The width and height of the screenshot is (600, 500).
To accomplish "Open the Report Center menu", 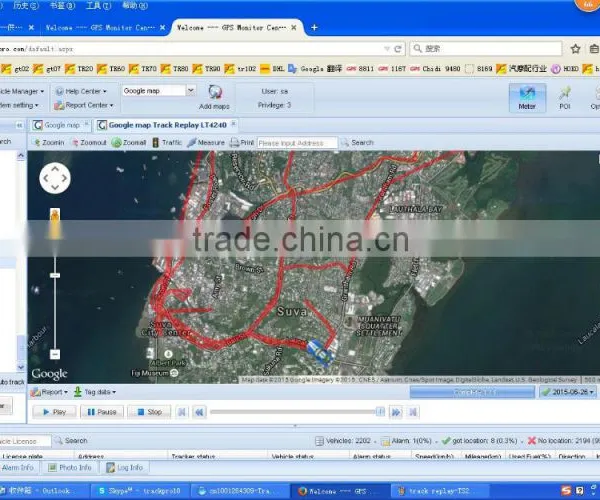I will pyautogui.click(x=84, y=105).
